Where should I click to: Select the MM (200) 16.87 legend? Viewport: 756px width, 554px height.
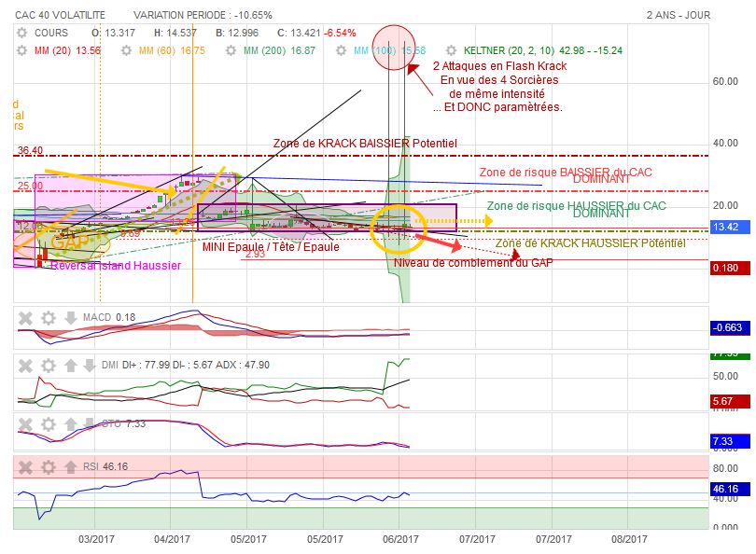point(280,50)
